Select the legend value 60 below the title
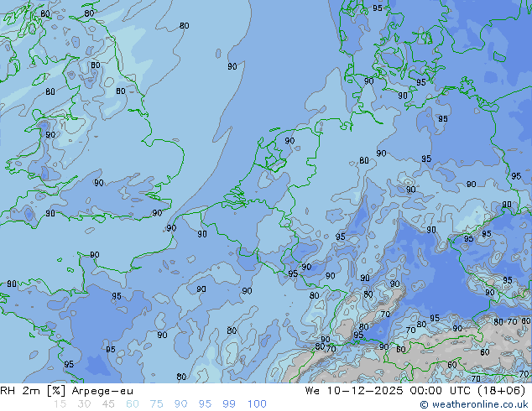Image resolution: width=532 pixels, height=411 pixels. click(x=133, y=404)
